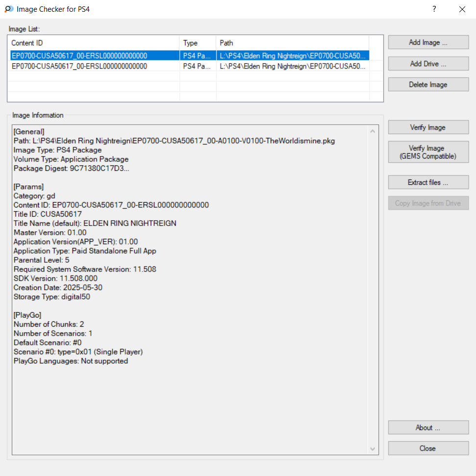
Task: Click the Add Image button
Action: click(428, 43)
